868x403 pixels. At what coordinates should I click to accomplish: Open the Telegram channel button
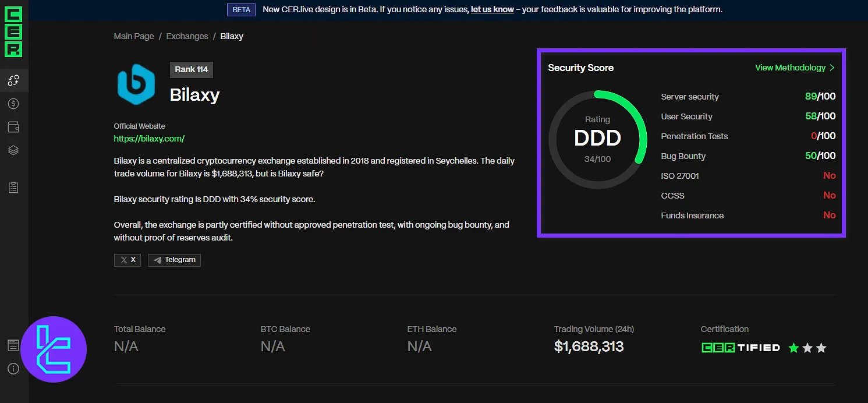[174, 260]
